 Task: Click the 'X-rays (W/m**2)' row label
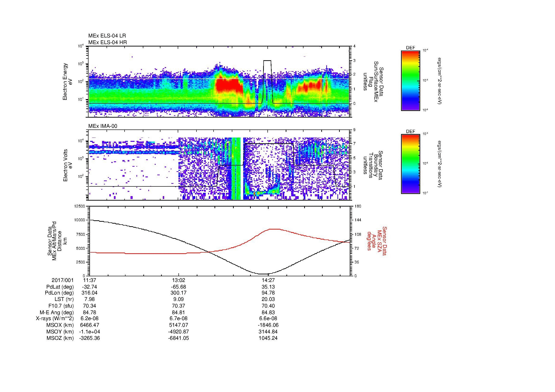tap(55, 318)
